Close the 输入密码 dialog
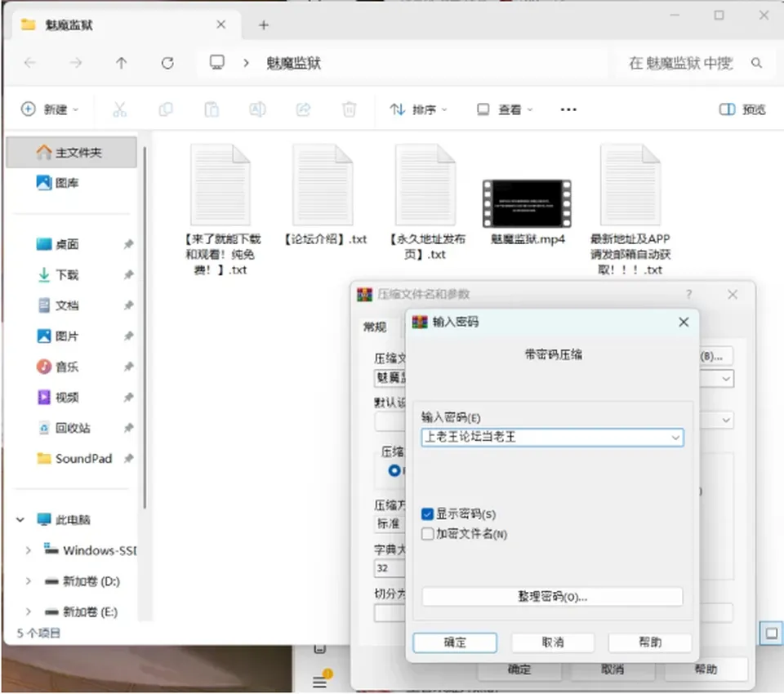 [x=684, y=322]
